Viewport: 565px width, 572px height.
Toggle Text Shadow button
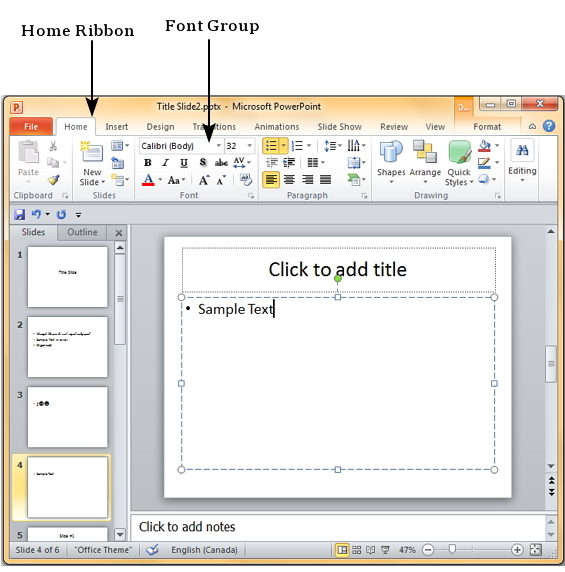pyautogui.click(x=203, y=162)
